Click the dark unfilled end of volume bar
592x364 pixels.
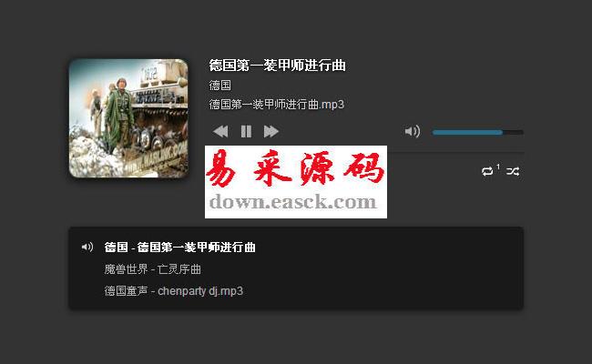(x=513, y=132)
